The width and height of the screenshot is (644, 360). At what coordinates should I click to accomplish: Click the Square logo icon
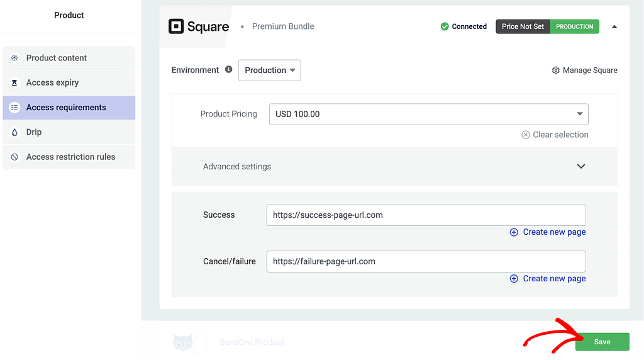(x=176, y=26)
